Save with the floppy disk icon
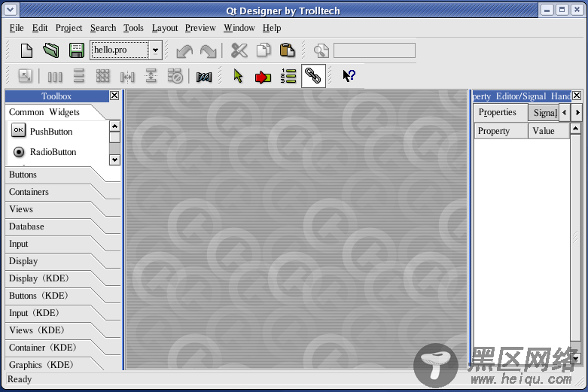 pos(77,50)
